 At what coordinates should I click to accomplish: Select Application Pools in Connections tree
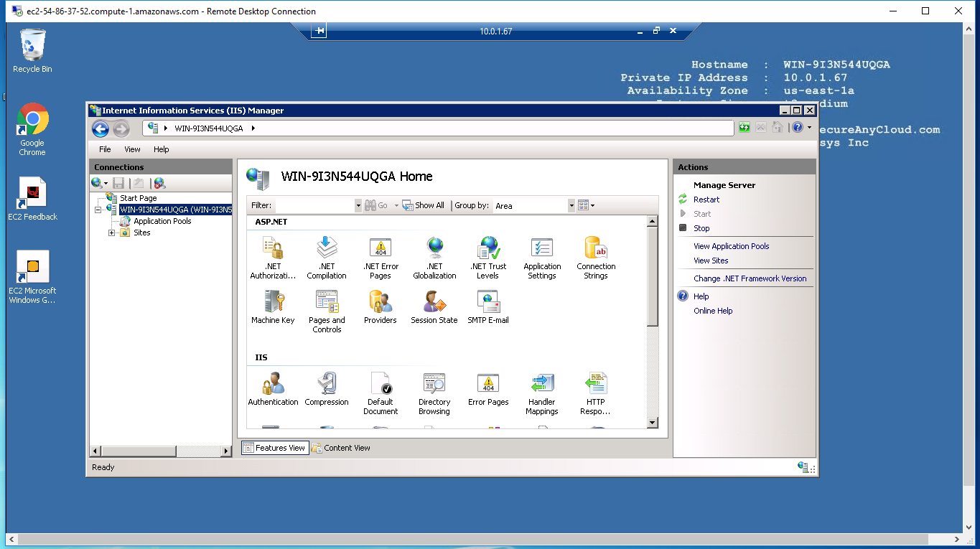point(162,221)
